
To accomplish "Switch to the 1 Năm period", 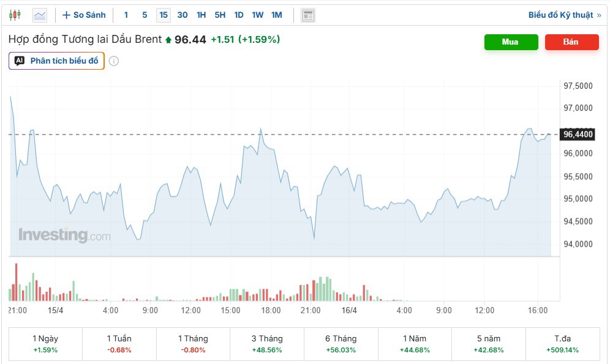I will point(414,344).
